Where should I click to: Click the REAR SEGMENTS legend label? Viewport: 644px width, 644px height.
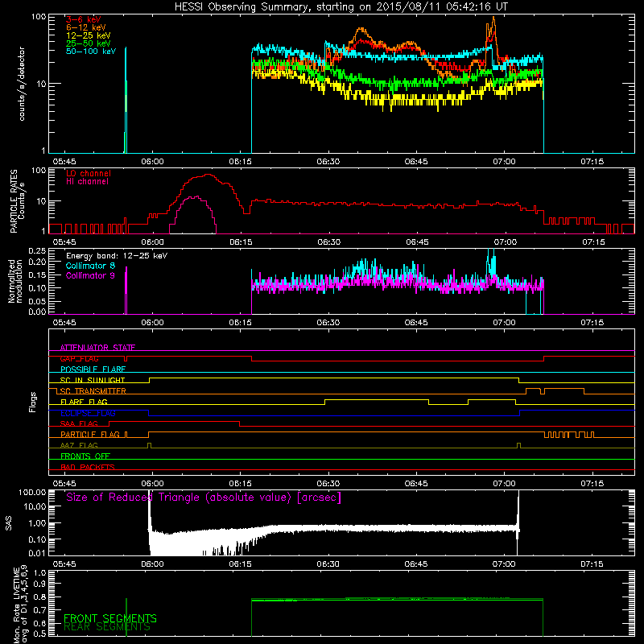point(107,627)
